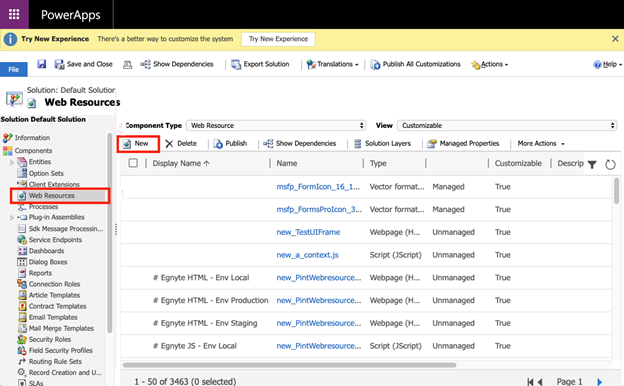Click Export Solution
The image size is (624, 386).
coord(260,64)
